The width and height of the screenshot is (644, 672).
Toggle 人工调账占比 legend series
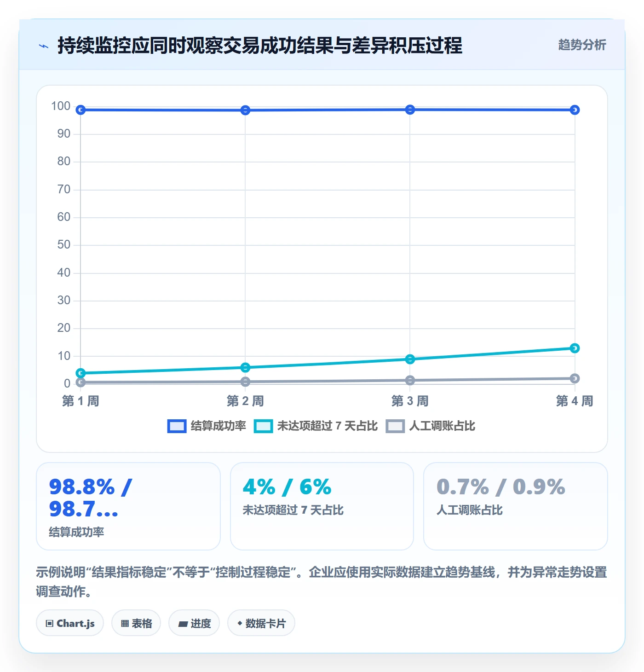pyautogui.click(x=431, y=426)
